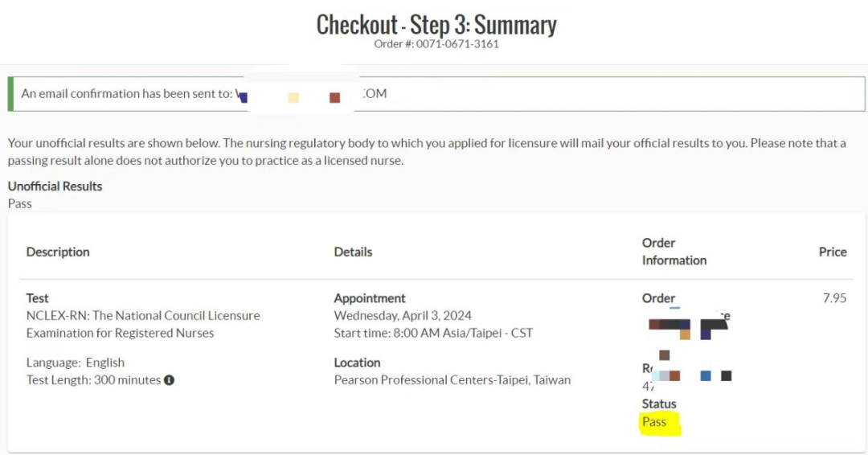Click the Price column header
The height and width of the screenshot is (455, 868).
(x=833, y=252)
